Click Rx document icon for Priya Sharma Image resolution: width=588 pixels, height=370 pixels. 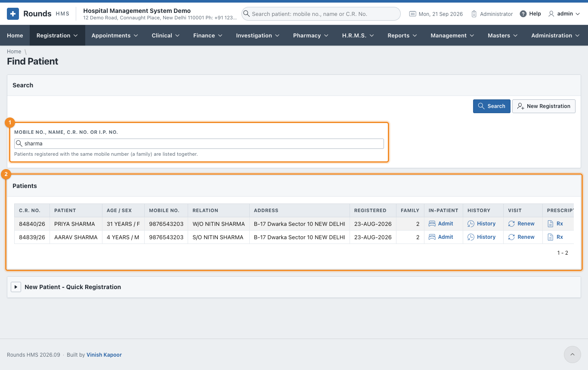pos(550,224)
